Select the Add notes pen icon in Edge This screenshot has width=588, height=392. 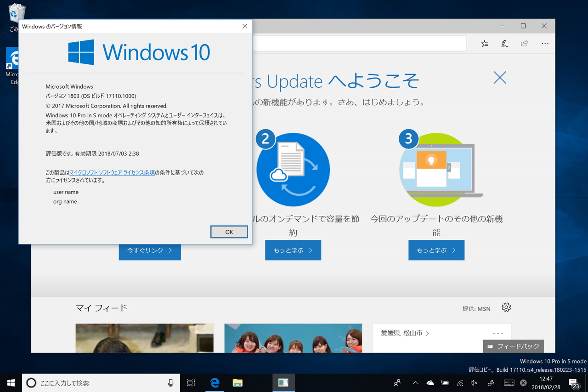click(x=504, y=43)
